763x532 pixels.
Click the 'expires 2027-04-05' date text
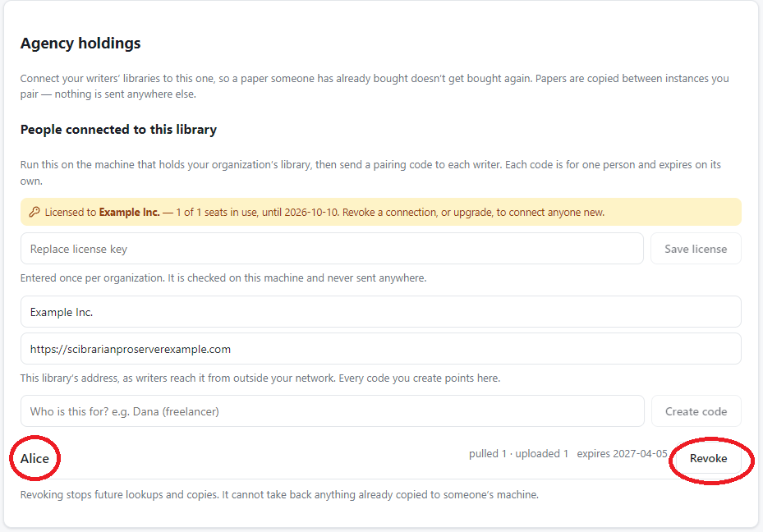click(x=622, y=454)
